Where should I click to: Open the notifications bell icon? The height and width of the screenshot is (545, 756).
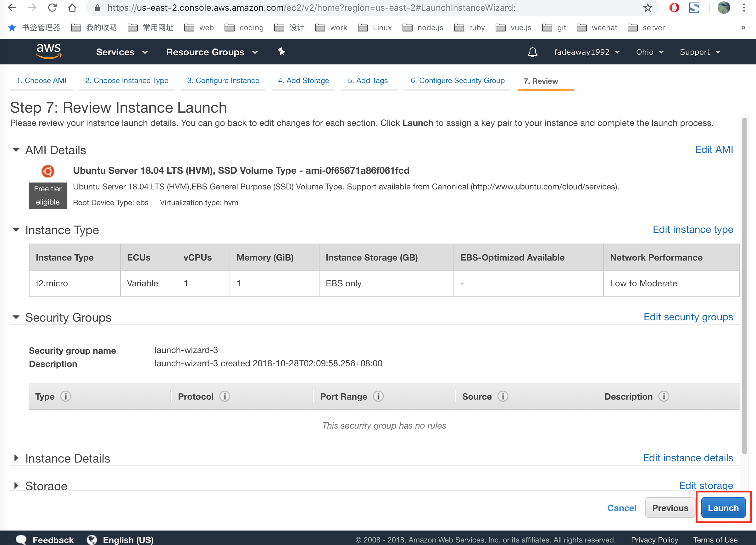(x=532, y=52)
